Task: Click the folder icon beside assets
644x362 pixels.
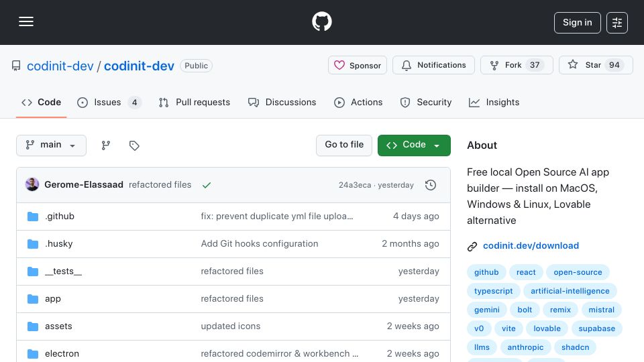Action: pyautogui.click(x=33, y=326)
